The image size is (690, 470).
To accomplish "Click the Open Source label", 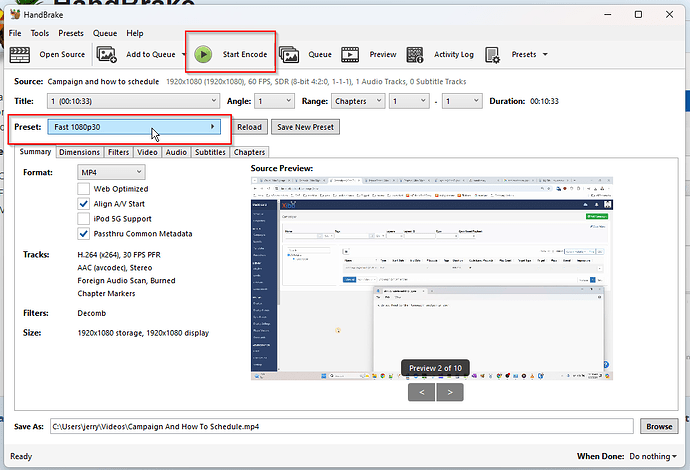I will tap(62, 55).
